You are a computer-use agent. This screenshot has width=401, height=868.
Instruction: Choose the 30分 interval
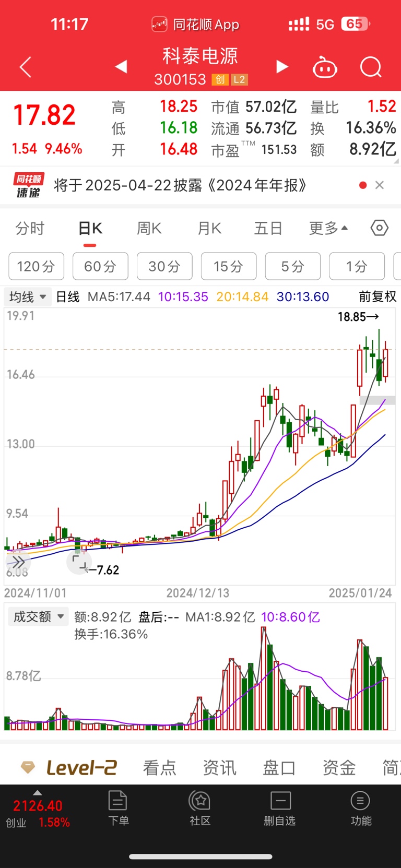click(x=164, y=266)
